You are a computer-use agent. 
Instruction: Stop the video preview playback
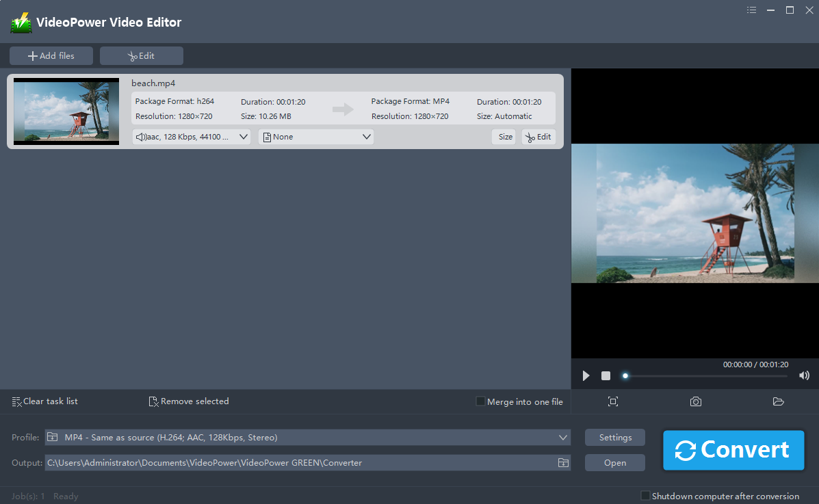(606, 375)
